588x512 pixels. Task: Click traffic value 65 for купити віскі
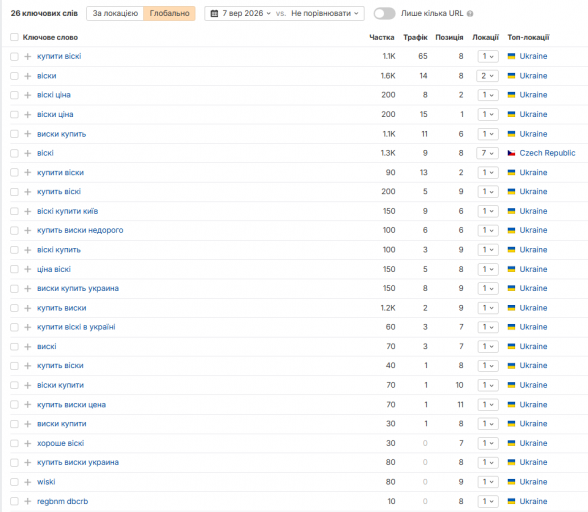click(x=423, y=56)
